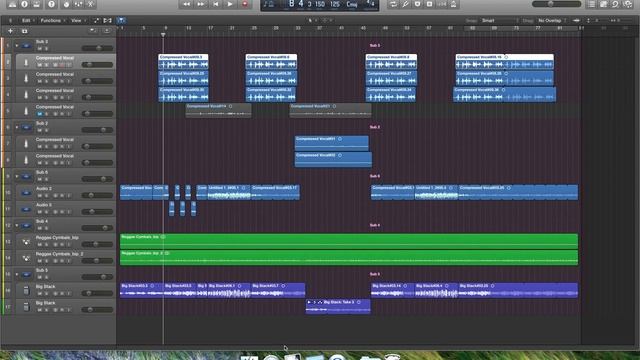
Task: Mute the Sub 4 track
Action: [x=40, y=228]
